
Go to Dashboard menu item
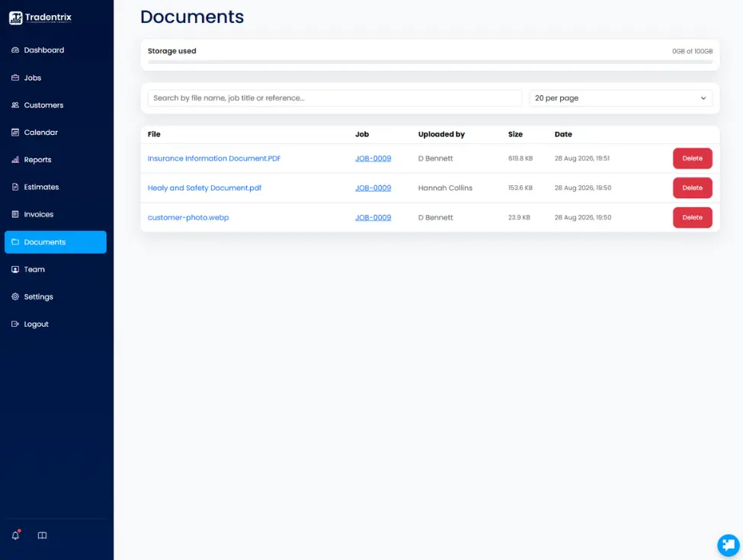[x=56, y=50]
